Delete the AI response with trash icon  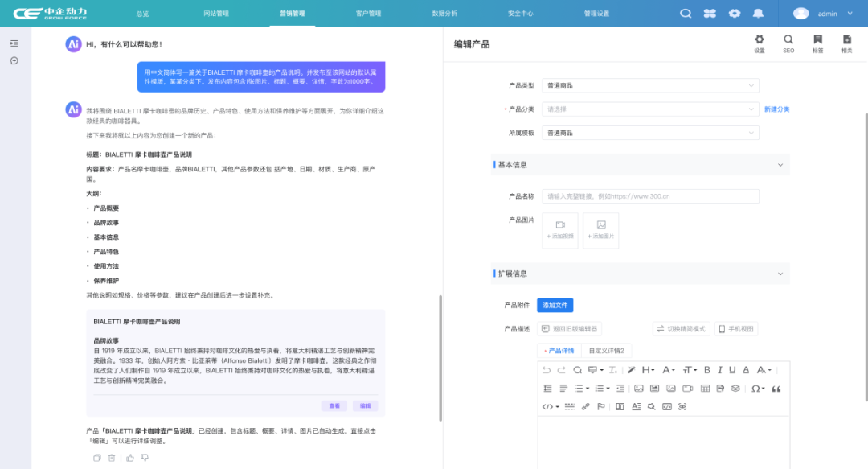pyautogui.click(x=112, y=458)
